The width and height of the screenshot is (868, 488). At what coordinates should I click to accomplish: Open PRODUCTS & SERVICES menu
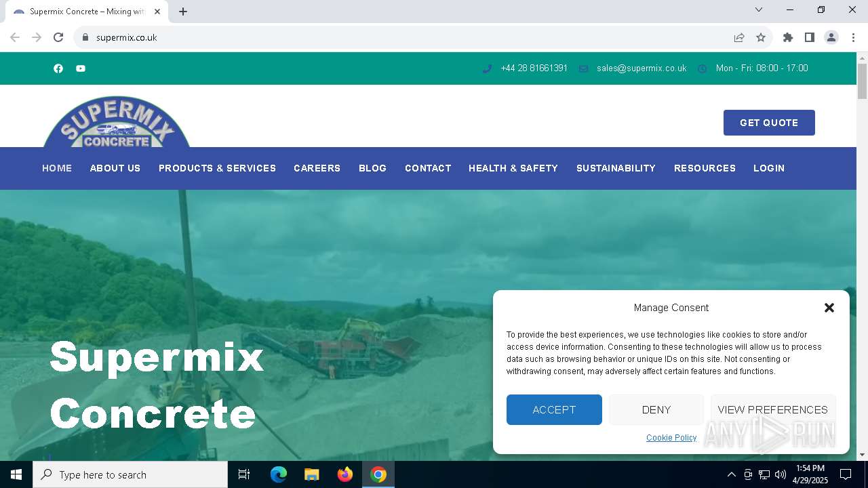pyautogui.click(x=217, y=168)
